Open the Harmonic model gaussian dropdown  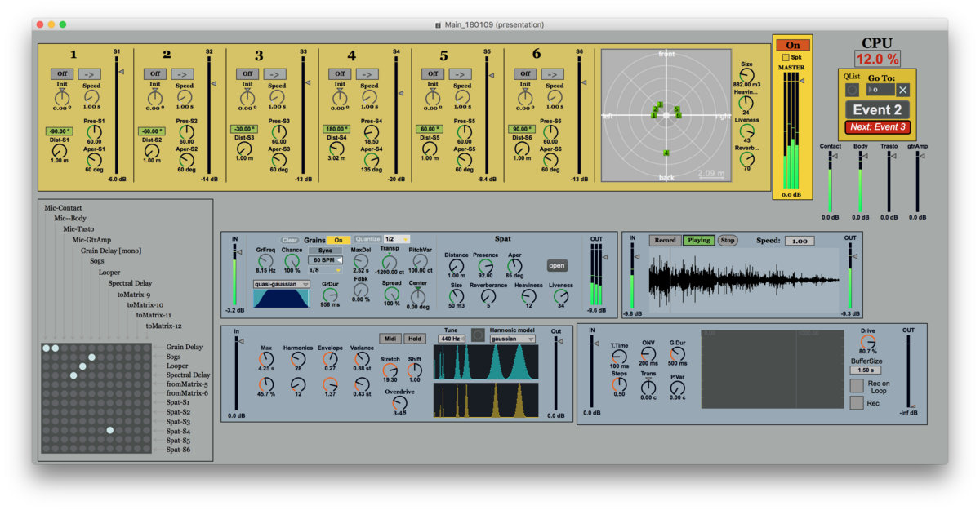pyautogui.click(x=513, y=339)
